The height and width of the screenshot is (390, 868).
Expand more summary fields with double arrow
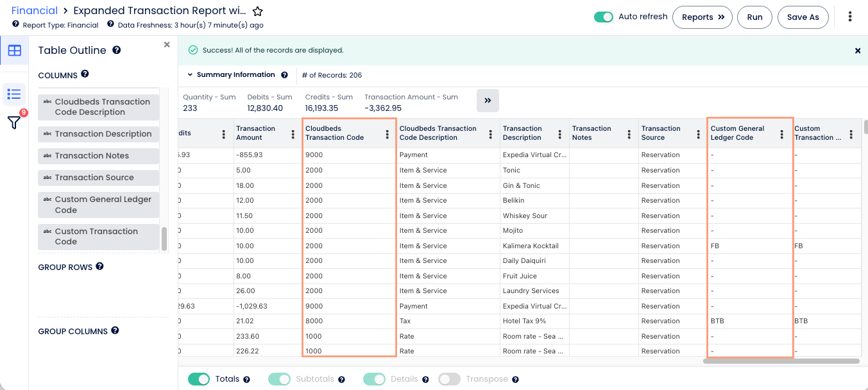[x=488, y=101]
